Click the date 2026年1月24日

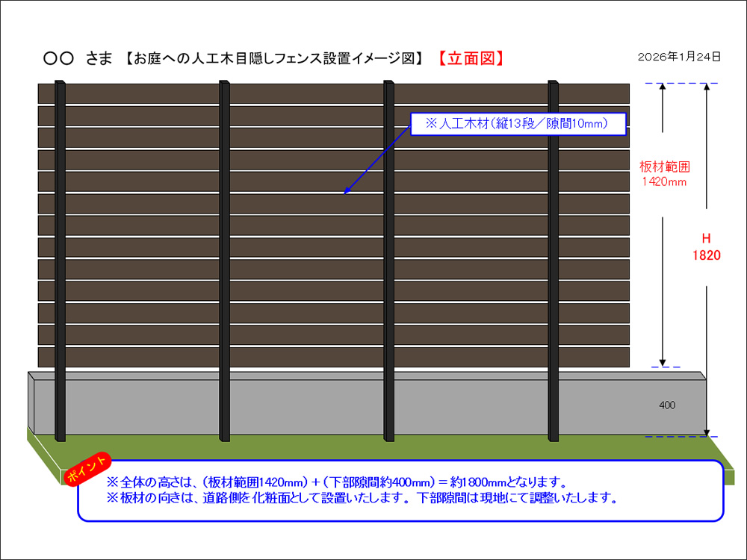pyautogui.click(x=679, y=57)
